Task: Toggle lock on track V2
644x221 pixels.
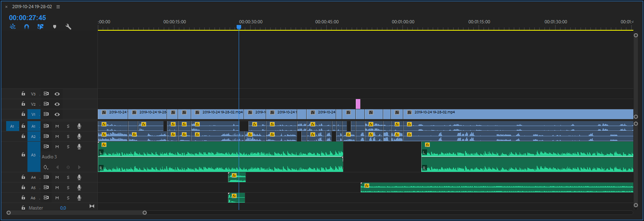Action: pyautogui.click(x=23, y=104)
